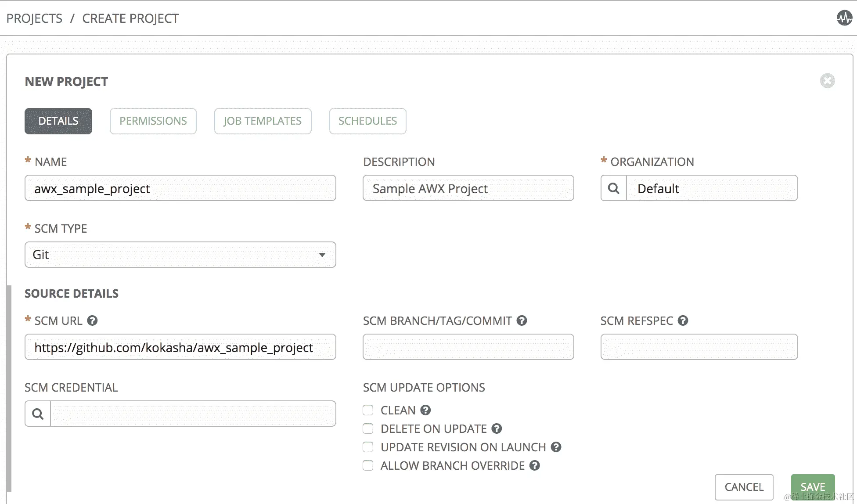The width and height of the screenshot is (857, 504).
Task: Click the Delete on Update help icon
Action: (497, 428)
